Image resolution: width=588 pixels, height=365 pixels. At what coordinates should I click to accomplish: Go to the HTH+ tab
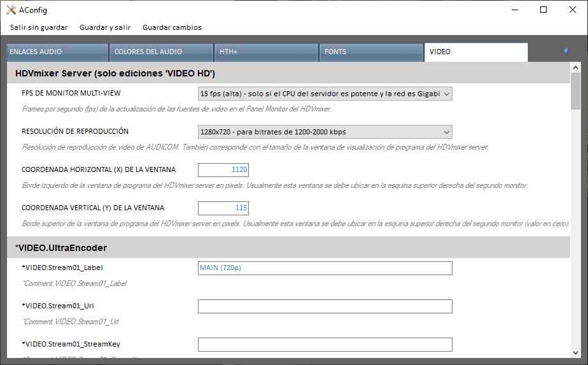pyautogui.click(x=266, y=52)
